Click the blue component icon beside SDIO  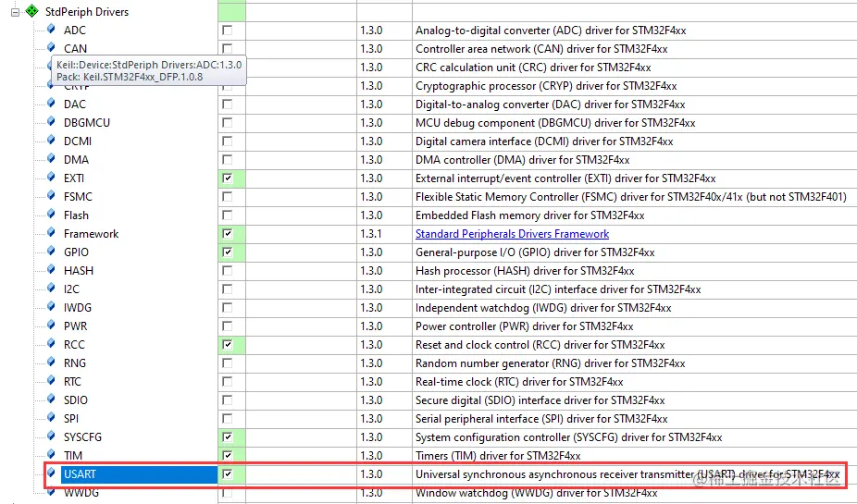pos(52,400)
